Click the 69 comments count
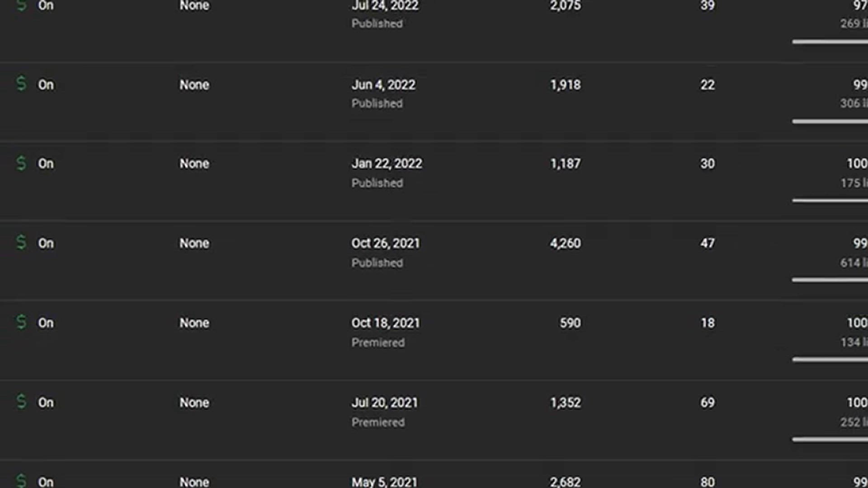 coord(708,403)
